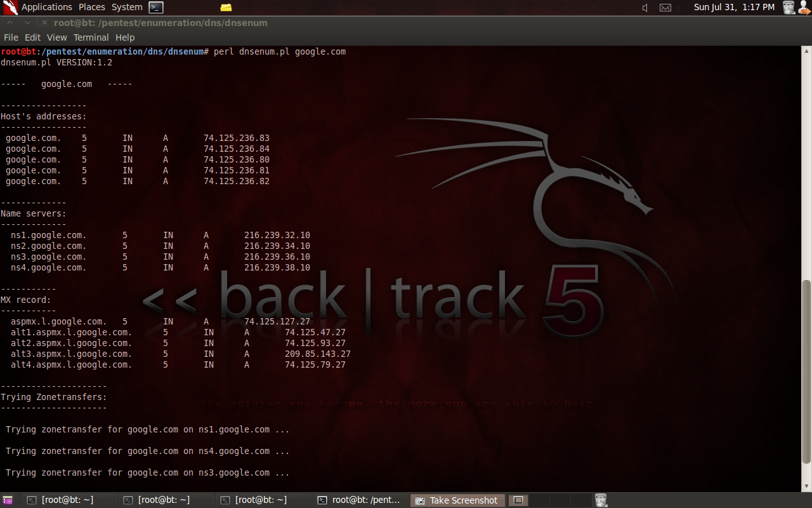This screenshot has width=812, height=508.
Task: Open the Applications menu
Action: (x=48, y=7)
